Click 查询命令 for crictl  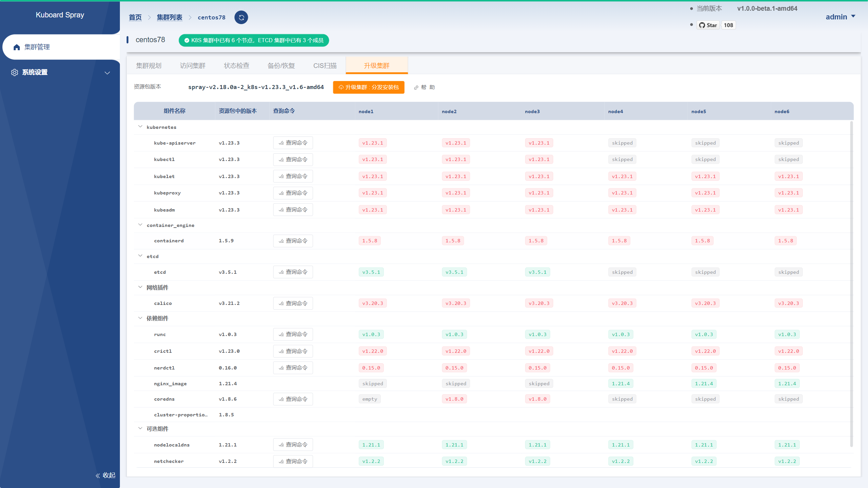point(293,351)
